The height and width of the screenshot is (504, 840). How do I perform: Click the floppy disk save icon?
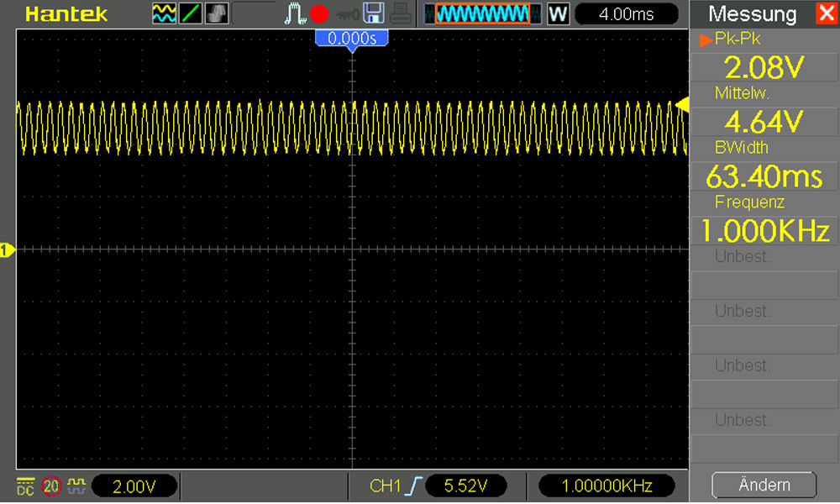pos(374,13)
